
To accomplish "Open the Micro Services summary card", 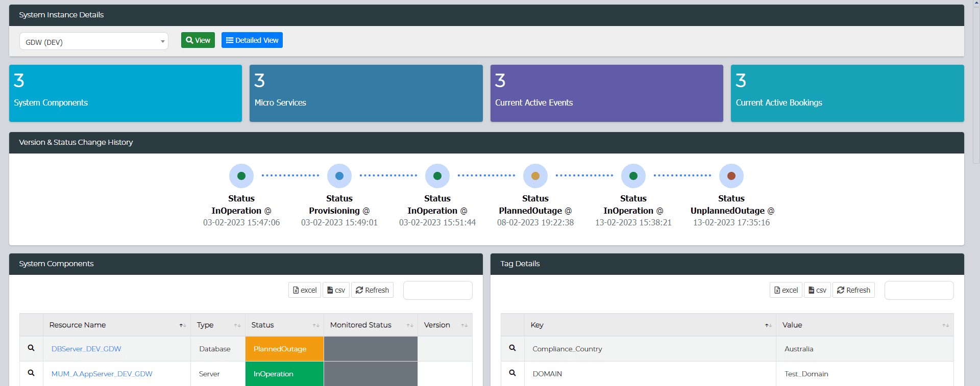I will click(366, 93).
